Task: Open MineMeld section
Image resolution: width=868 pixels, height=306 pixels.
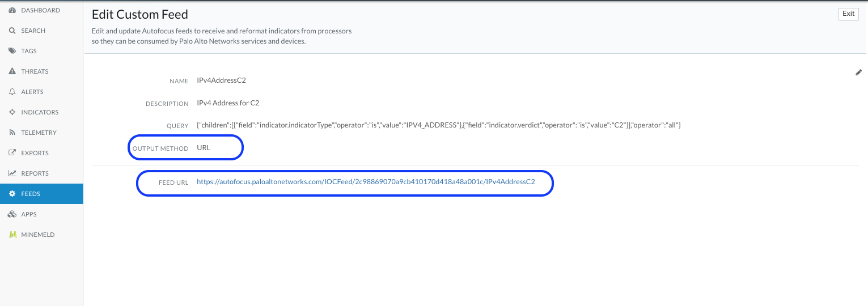Action: tap(41, 235)
